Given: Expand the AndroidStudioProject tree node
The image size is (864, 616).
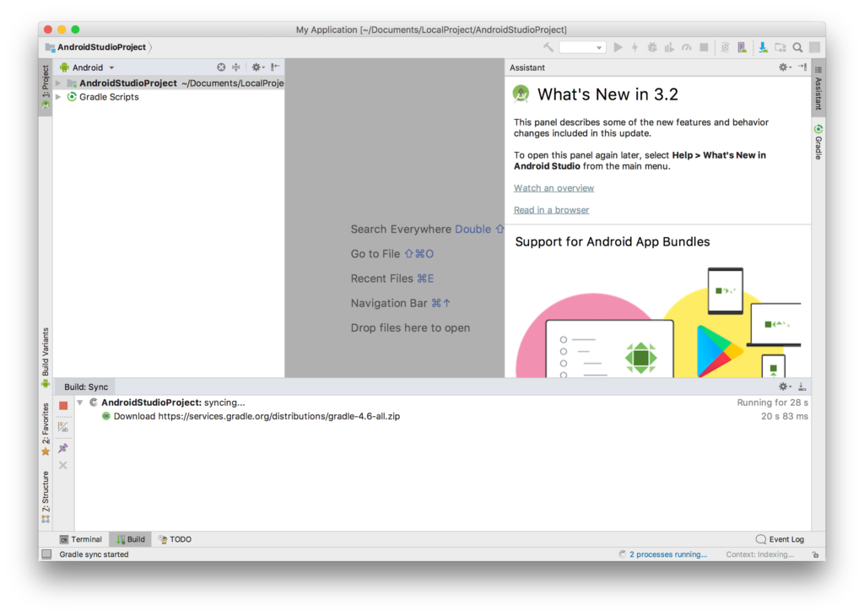Looking at the screenshot, I should pyautogui.click(x=58, y=84).
